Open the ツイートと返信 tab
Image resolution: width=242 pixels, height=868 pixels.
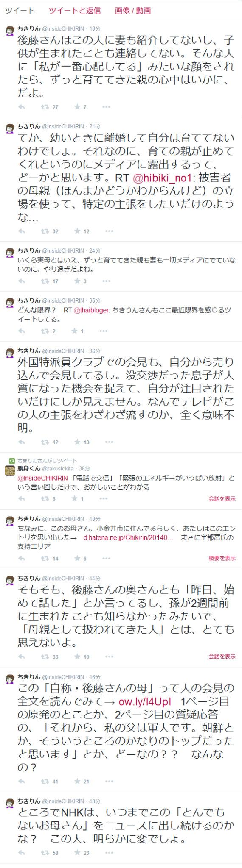(x=75, y=10)
